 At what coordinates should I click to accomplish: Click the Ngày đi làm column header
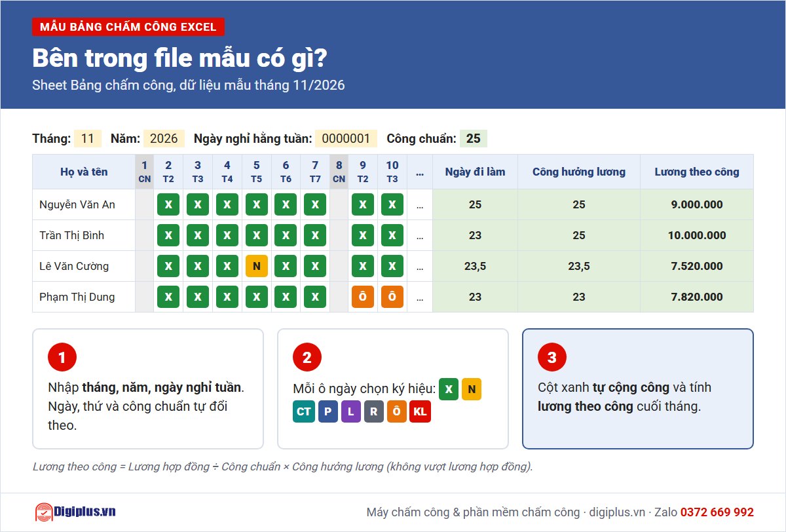(x=475, y=172)
